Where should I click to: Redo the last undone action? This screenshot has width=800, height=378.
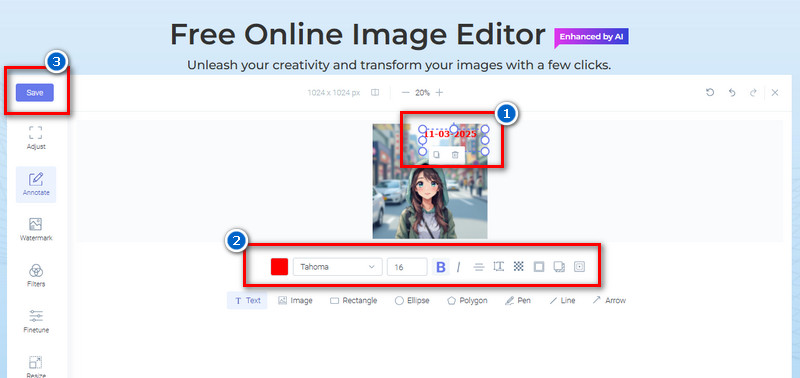(753, 93)
